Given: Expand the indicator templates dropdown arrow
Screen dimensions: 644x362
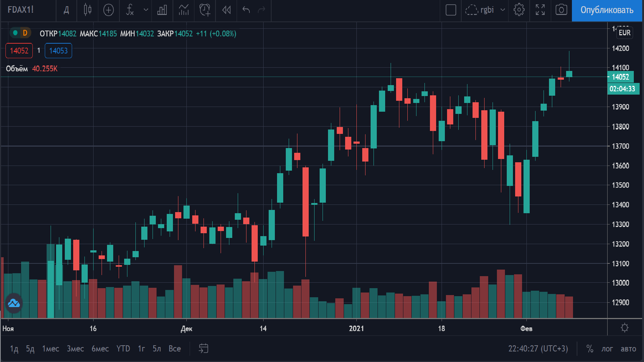Looking at the screenshot, I should tap(146, 10).
